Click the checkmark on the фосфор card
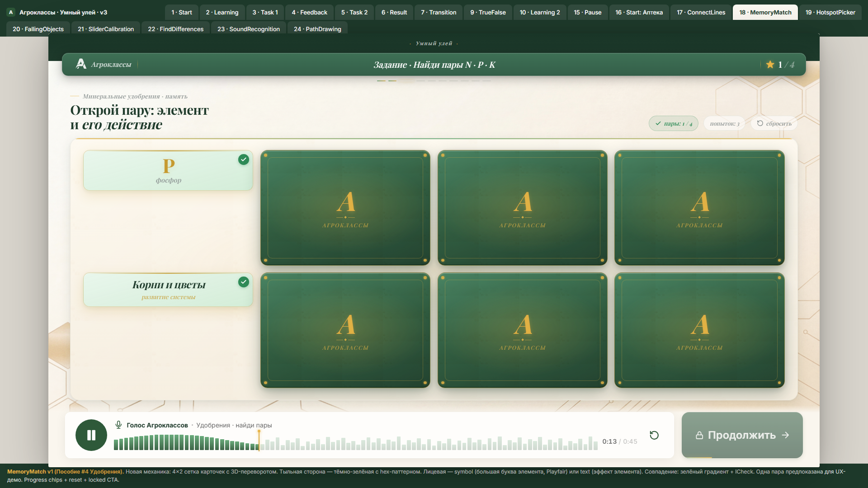The image size is (868, 488). (244, 160)
